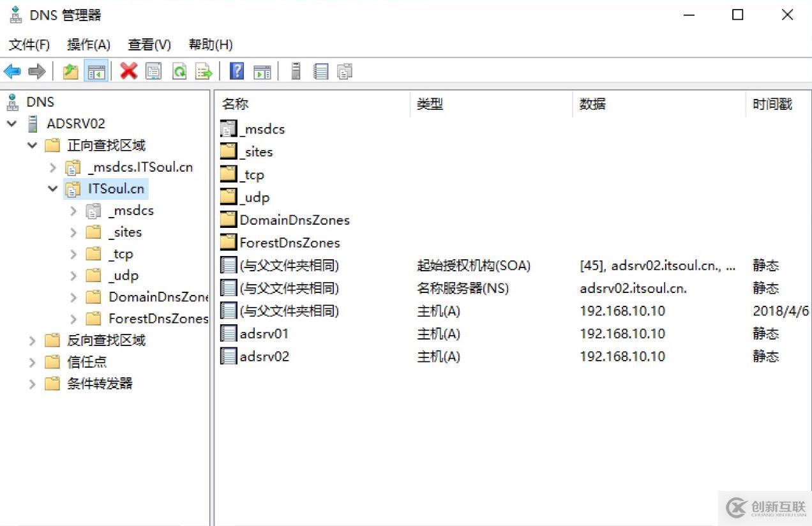Sort by the 名称 column header
This screenshot has height=526, width=812.
coord(313,104)
